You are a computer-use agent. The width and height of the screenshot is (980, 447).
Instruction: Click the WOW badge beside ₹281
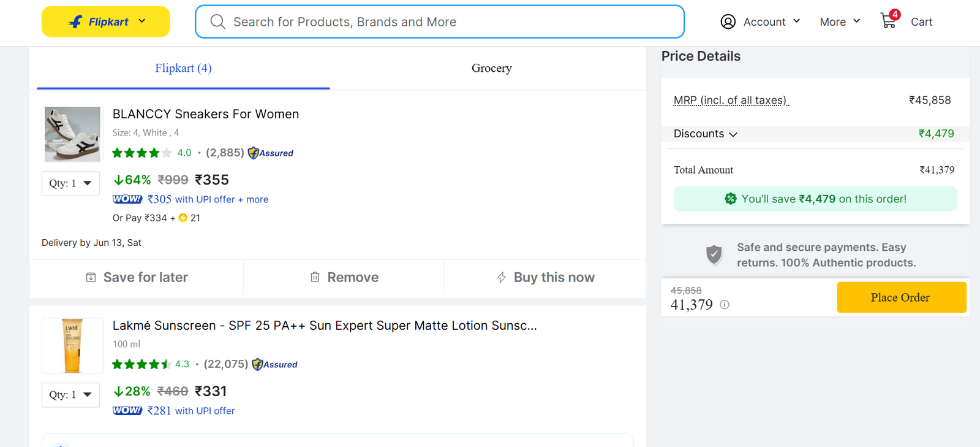(127, 411)
